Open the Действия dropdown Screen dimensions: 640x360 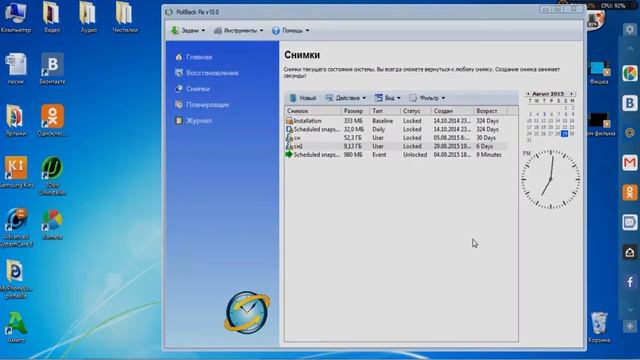[x=346, y=98]
